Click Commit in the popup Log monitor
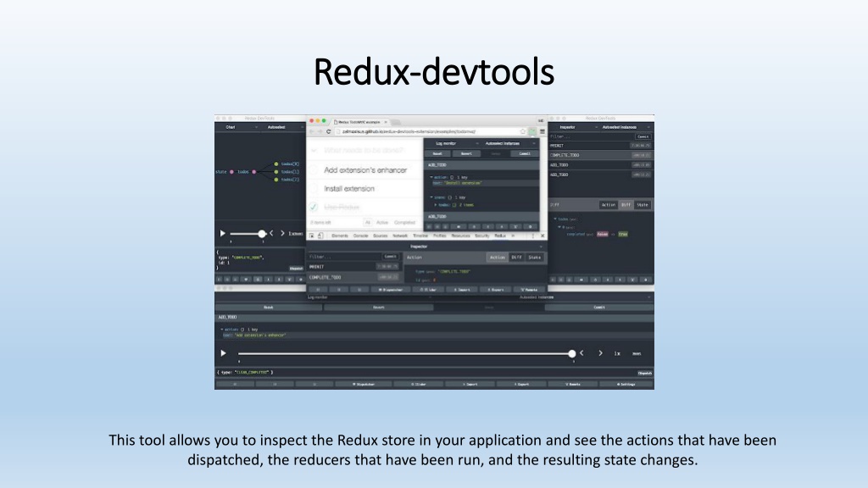Viewport: 868px width, 488px height. pyautogui.click(x=525, y=154)
